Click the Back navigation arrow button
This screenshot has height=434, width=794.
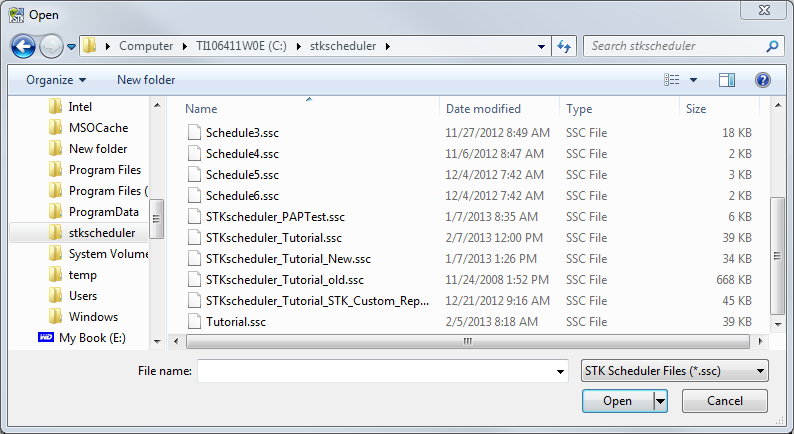point(23,46)
